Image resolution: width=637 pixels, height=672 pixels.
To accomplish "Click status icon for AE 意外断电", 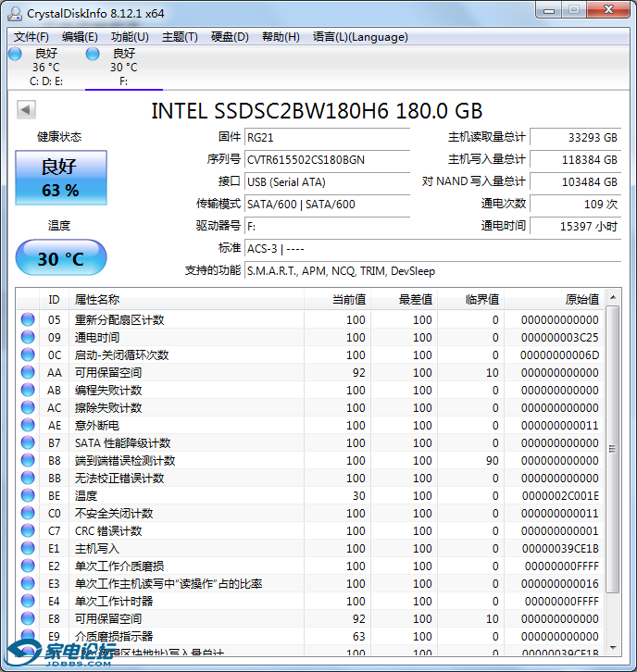I will pos(28,425).
